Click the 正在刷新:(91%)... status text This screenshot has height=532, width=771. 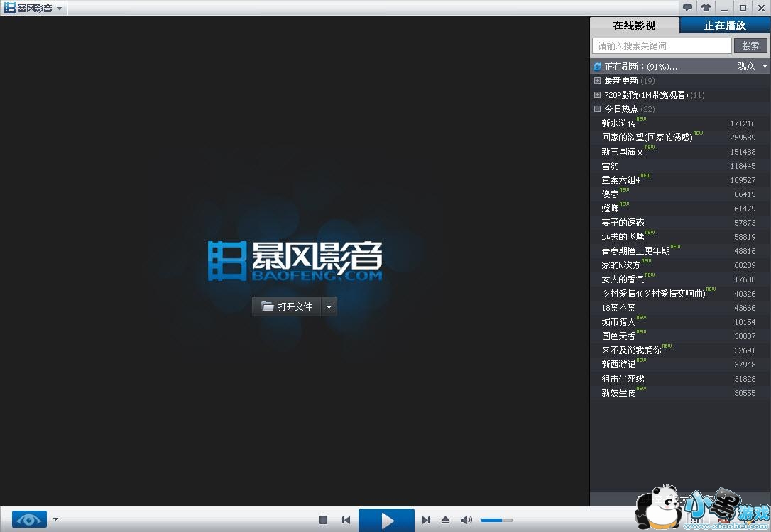pyautogui.click(x=640, y=66)
